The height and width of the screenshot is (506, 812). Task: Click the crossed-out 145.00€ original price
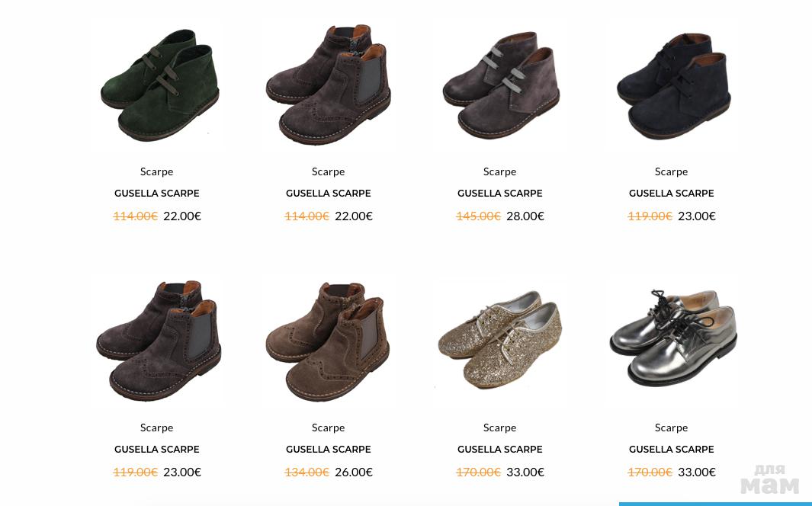click(478, 216)
